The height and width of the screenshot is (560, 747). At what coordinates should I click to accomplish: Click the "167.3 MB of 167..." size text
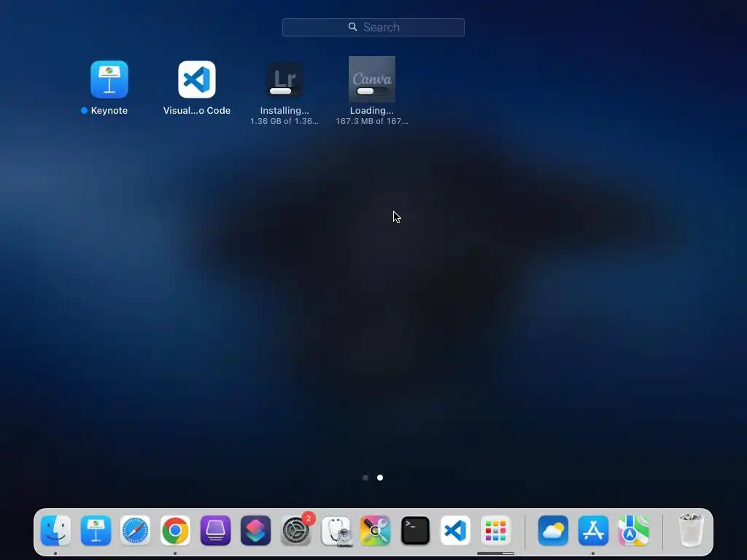point(372,122)
